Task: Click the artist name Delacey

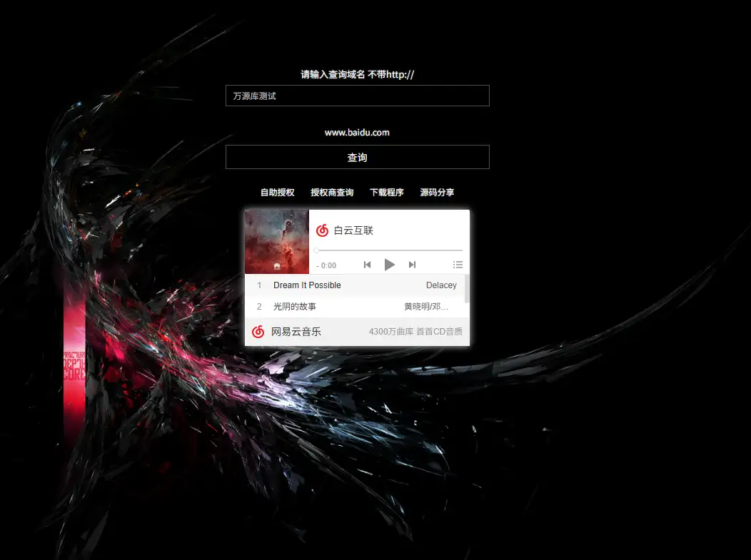Action: coord(440,285)
